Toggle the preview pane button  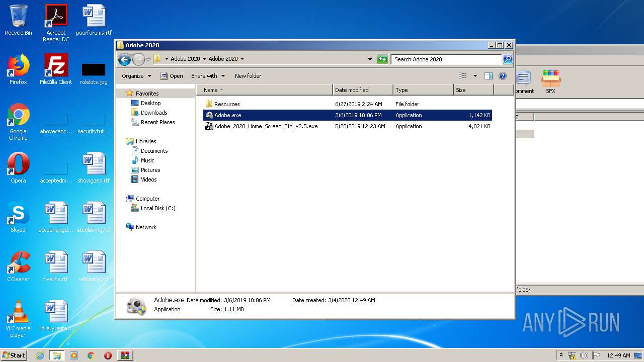pos(488,76)
